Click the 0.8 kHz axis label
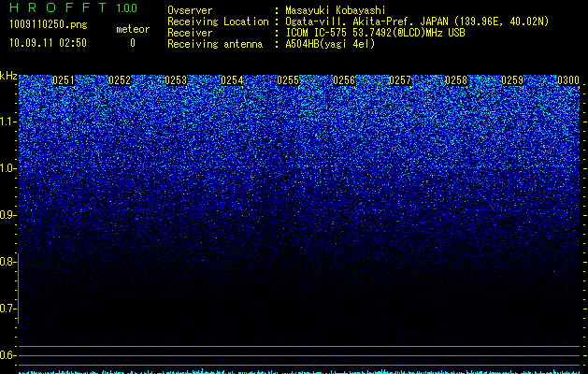588x374 pixels. tap(7, 262)
